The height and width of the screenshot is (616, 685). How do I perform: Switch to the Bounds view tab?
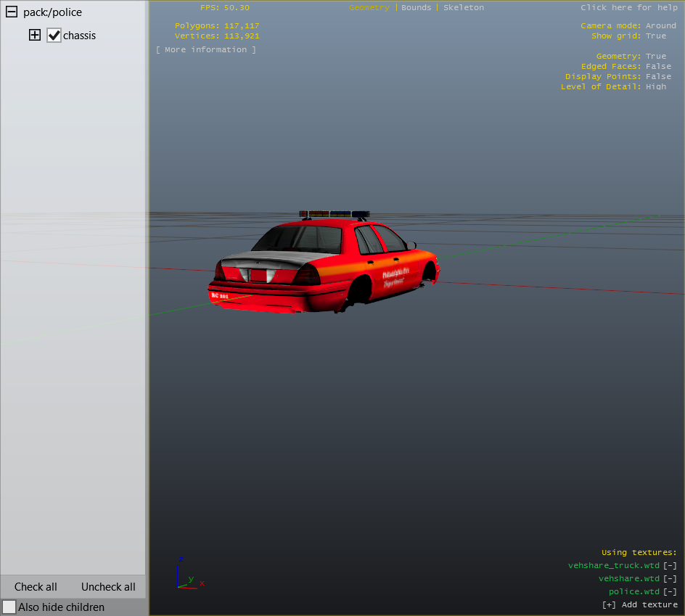click(416, 7)
